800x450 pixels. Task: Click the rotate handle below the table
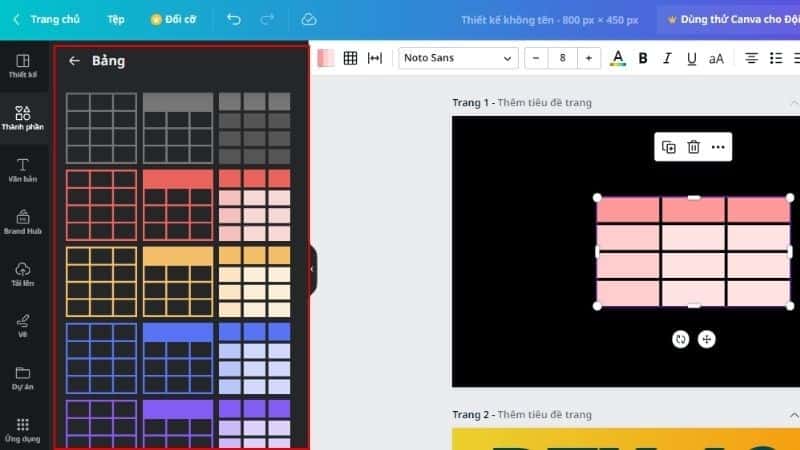pyautogui.click(x=680, y=339)
